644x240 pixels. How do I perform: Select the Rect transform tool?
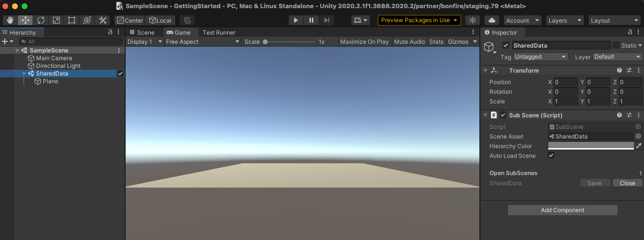(72, 20)
